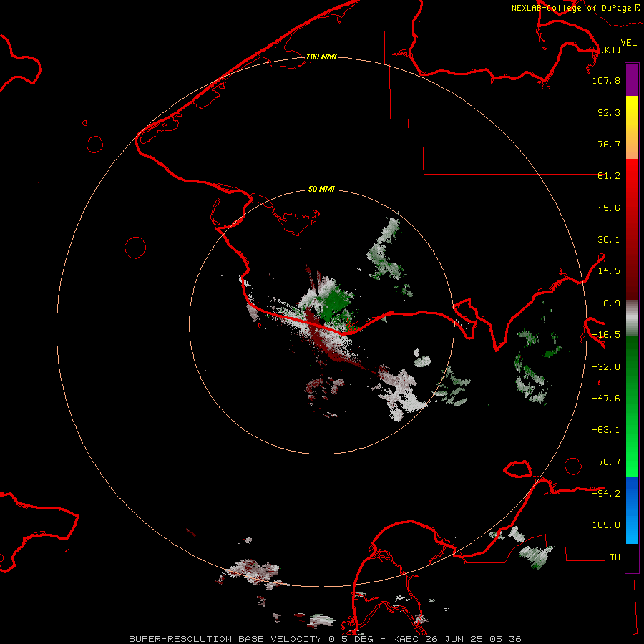Screen dimensions: 644x644
Task: Select the -47.6 scale value
Action: tap(606, 399)
